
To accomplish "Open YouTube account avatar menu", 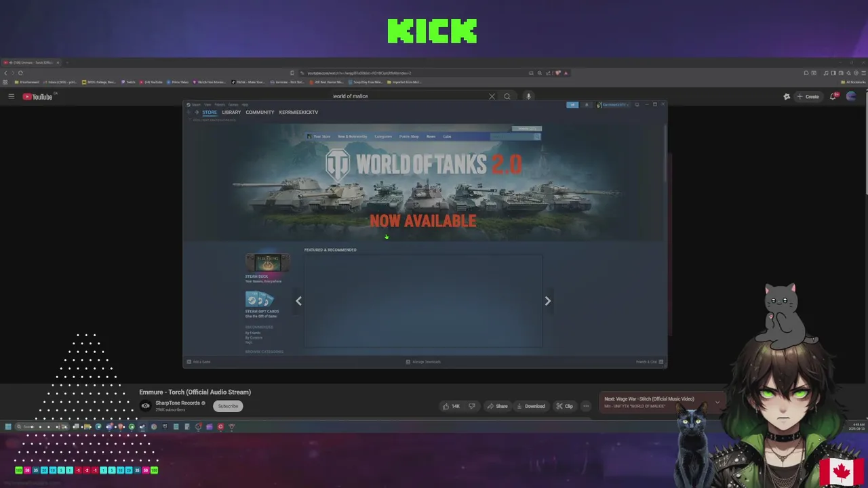I will point(851,96).
